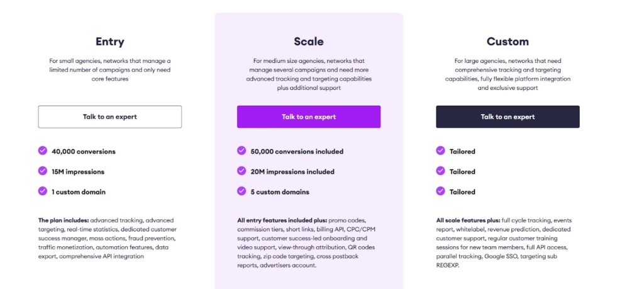Click checkmark icon beside 5 custom domains
Screen dimensions: 644x289
[241, 191]
